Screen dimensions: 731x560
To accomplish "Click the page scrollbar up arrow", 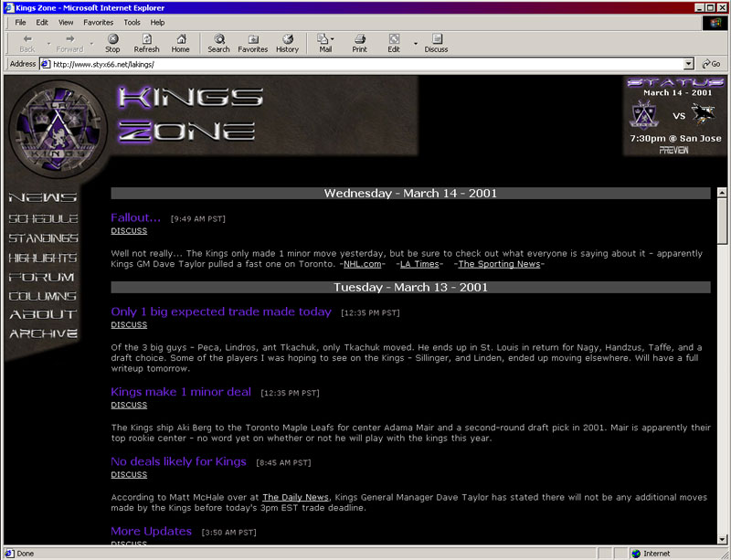I will click(722, 192).
